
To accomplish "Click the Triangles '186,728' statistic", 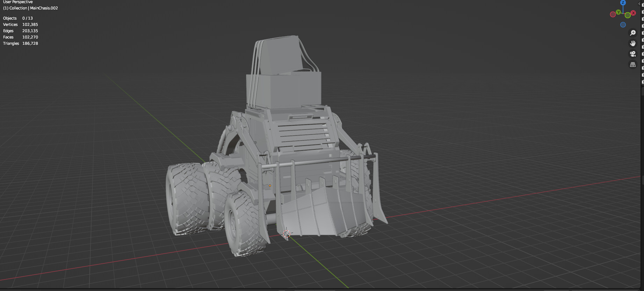I will (x=30, y=43).
